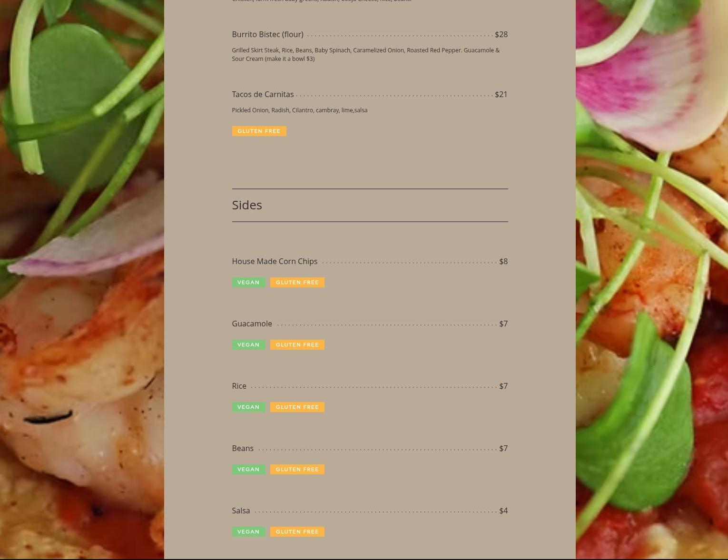Click the Sides section heading

247,205
